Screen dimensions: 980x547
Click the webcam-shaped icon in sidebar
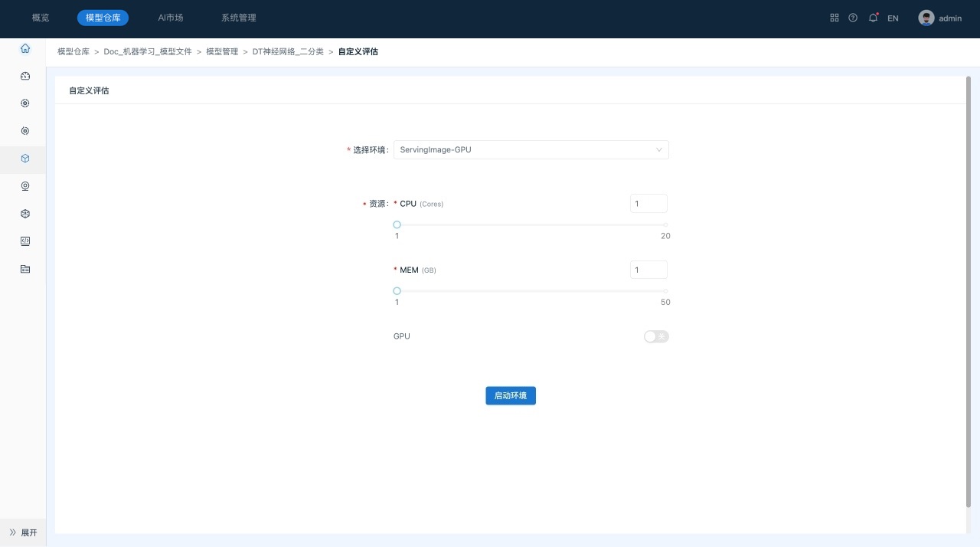point(25,186)
